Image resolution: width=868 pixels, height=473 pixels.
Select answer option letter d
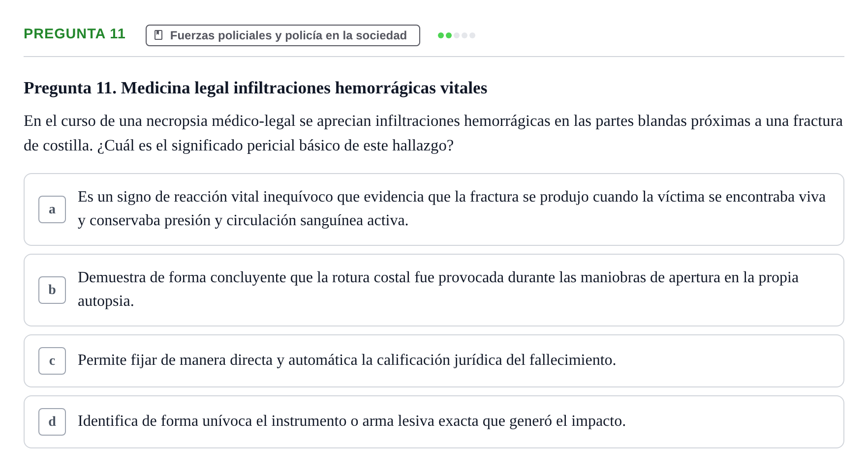pos(52,422)
